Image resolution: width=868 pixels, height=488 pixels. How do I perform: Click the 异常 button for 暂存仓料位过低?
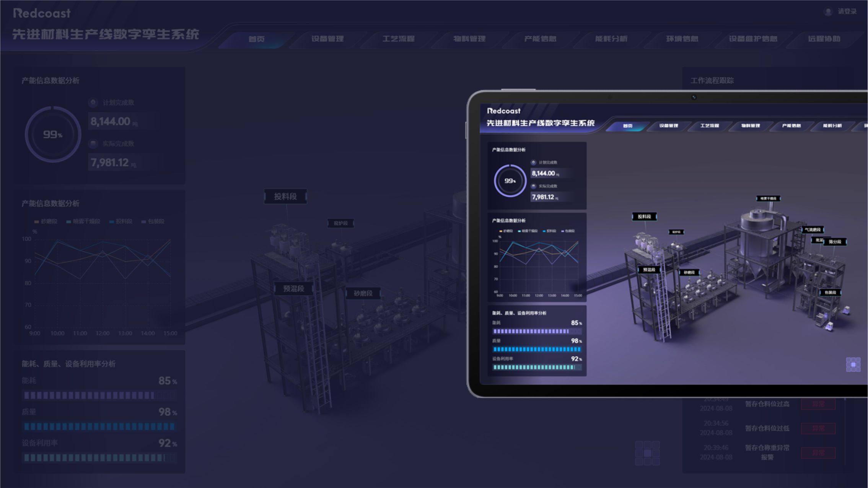pyautogui.click(x=818, y=428)
